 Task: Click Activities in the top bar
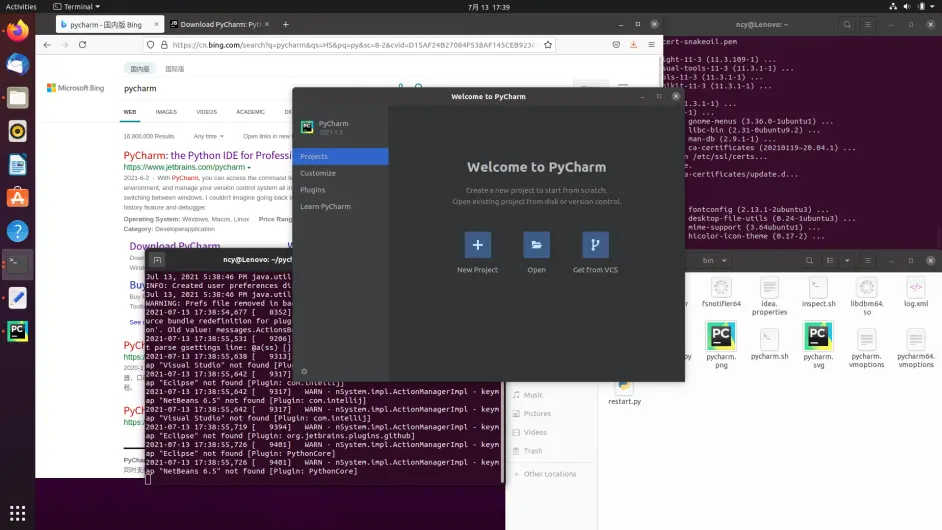(x=21, y=7)
